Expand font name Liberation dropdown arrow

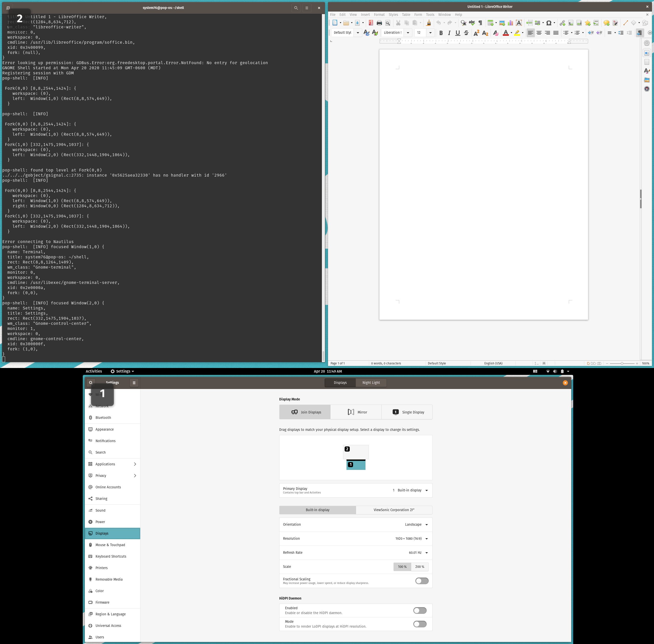(x=408, y=33)
